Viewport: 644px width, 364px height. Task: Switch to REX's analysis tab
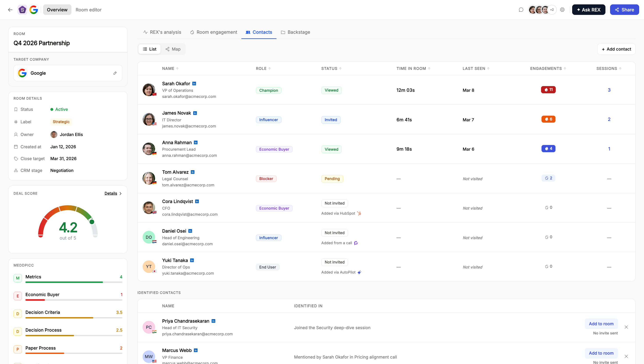[162, 32]
